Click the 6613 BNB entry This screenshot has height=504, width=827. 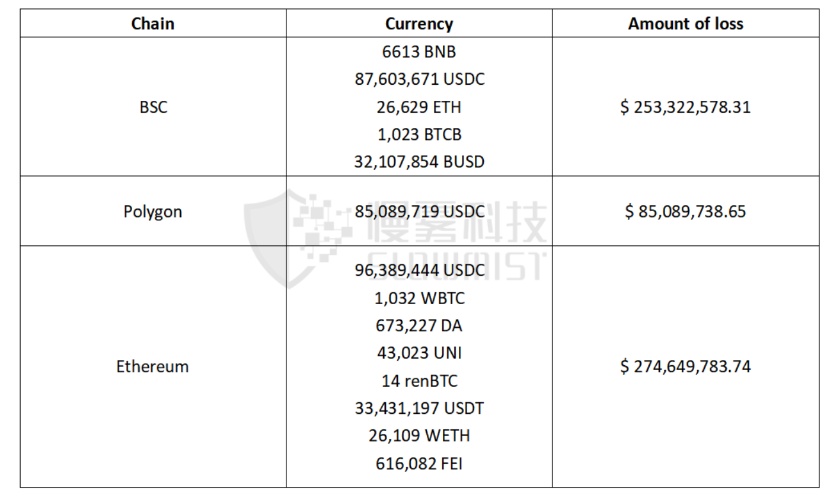(419, 52)
